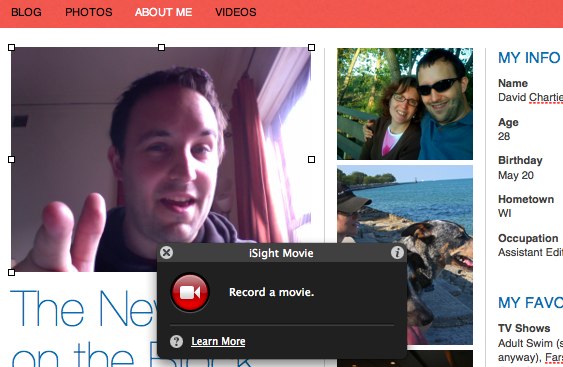
Task: Click the top-left selection handle
Action: 11,47
